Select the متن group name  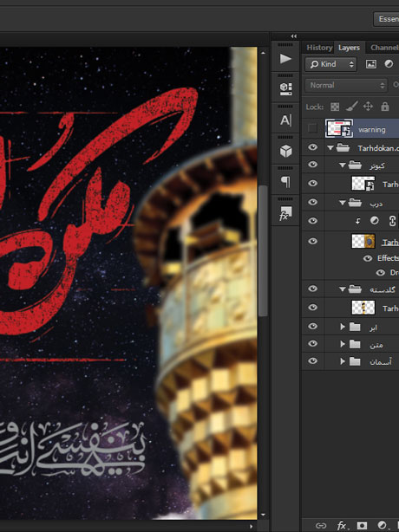tap(376, 345)
